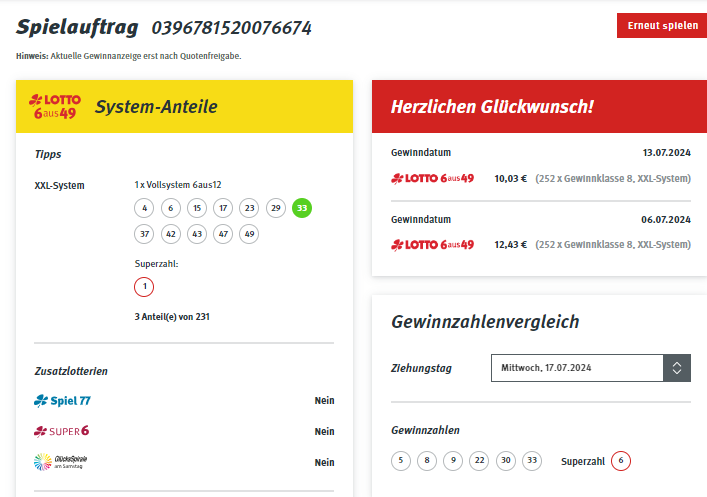Click the 10,03 € win amount
This screenshot has width=707, height=497.
click(x=510, y=179)
